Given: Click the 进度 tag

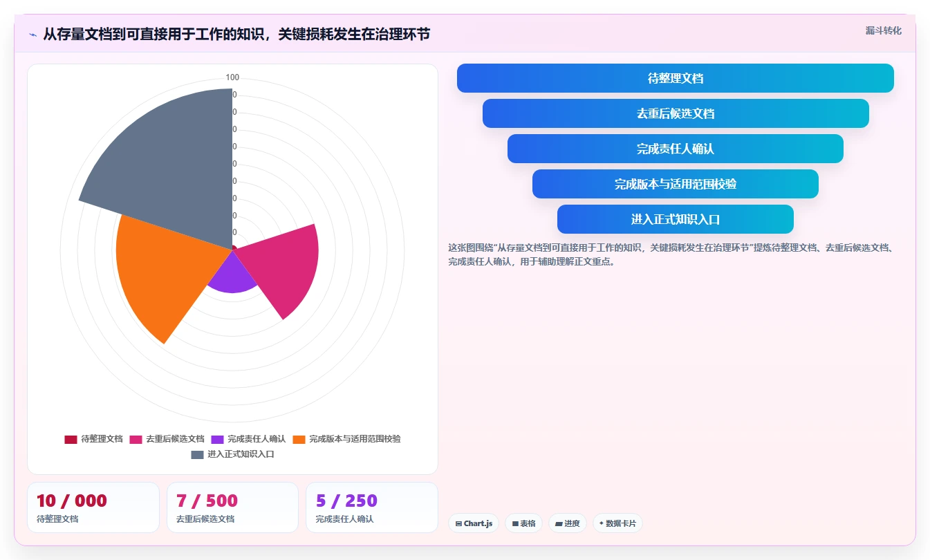Looking at the screenshot, I should (x=568, y=523).
